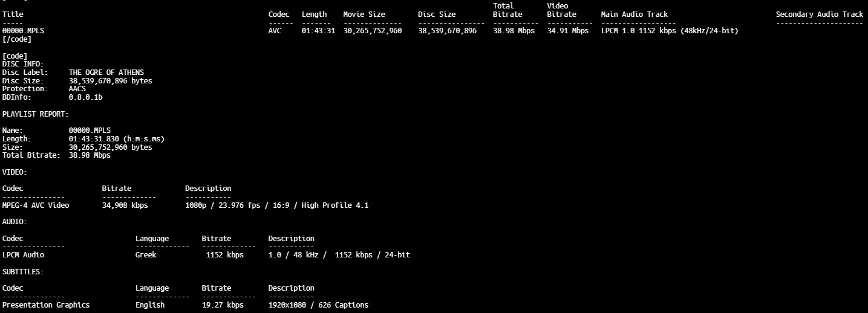Screen dimensions: 868x313
Task: Click the MPEG-4 AVC Video codec entry
Action: (36, 205)
